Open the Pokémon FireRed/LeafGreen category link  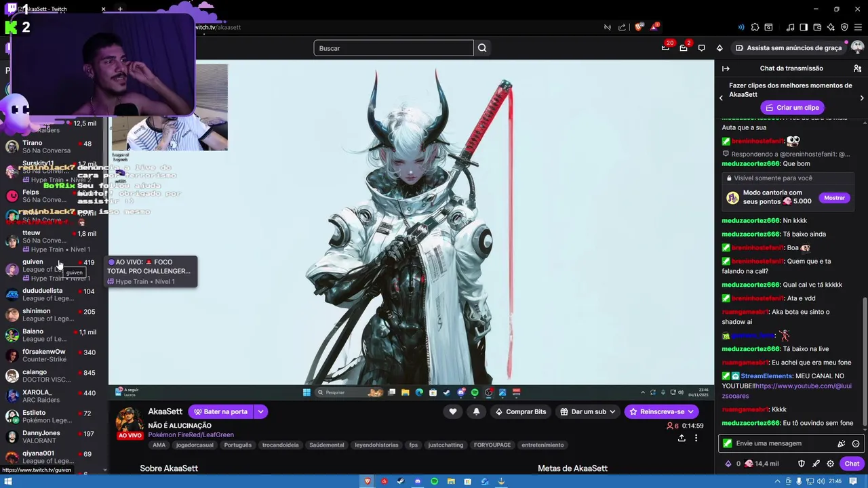191,434
